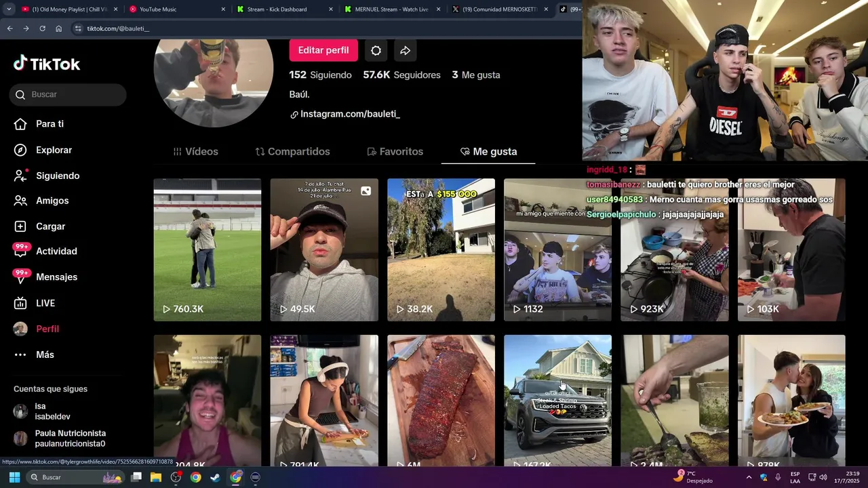The image size is (868, 488).
Task: Click the site info icon in address bar
Action: click(78, 28)
